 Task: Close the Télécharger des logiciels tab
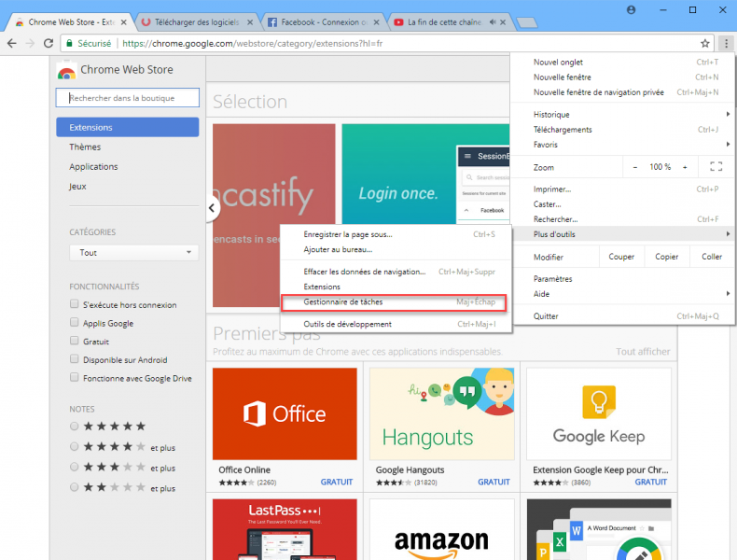click(250, 22)
